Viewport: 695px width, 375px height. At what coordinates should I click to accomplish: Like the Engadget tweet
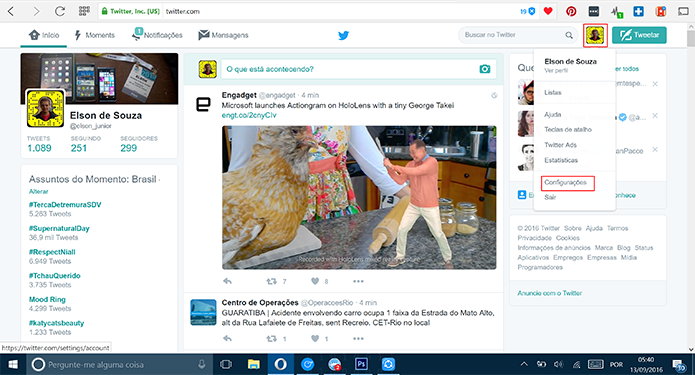315,281
